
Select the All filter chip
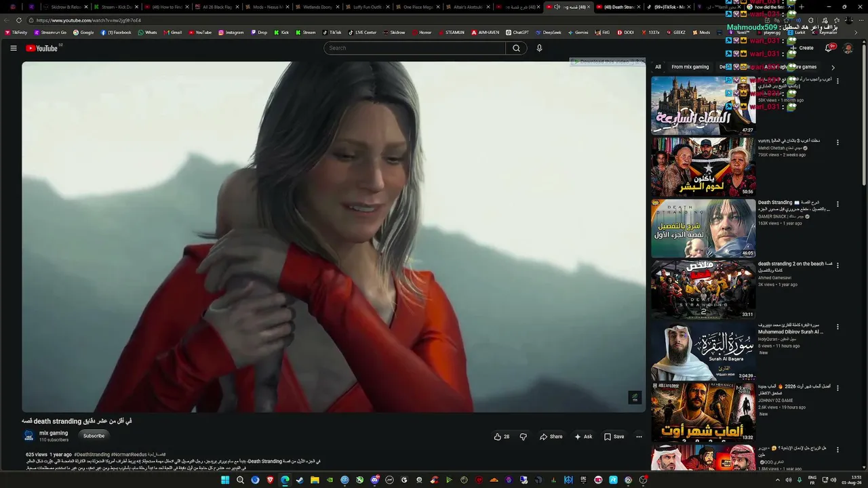[x=658, y=67]
